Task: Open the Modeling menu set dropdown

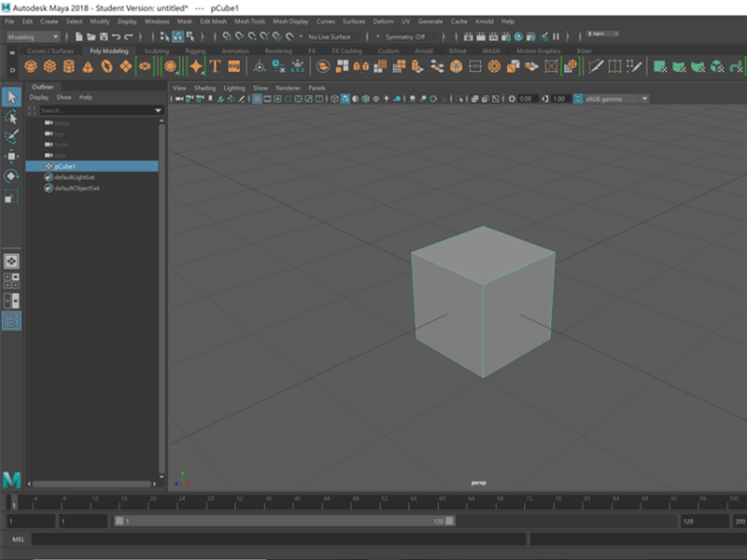Action: pos(33,36)
